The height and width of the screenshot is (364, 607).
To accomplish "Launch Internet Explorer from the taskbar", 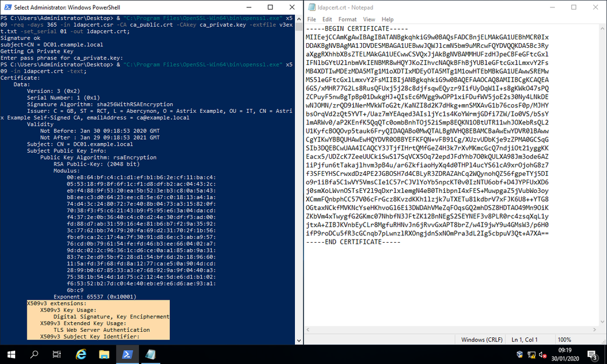I will point(81,355).
